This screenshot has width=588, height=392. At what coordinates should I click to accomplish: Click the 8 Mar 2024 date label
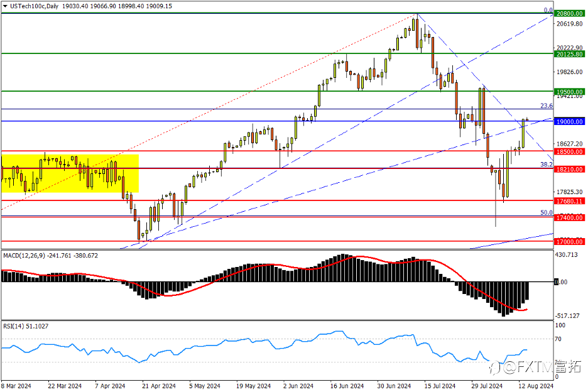click(x=16, y=386)
